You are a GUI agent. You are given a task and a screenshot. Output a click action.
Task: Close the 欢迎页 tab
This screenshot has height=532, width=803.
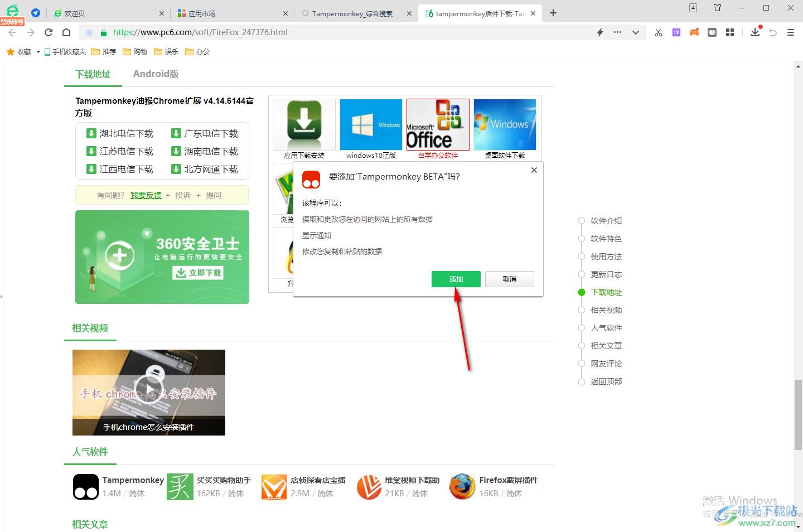(x=162, y=13)
